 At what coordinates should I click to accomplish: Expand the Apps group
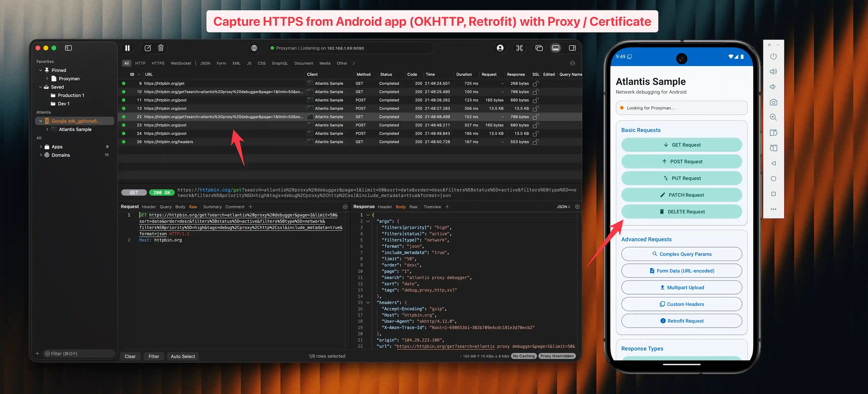(x=41, y=147)
